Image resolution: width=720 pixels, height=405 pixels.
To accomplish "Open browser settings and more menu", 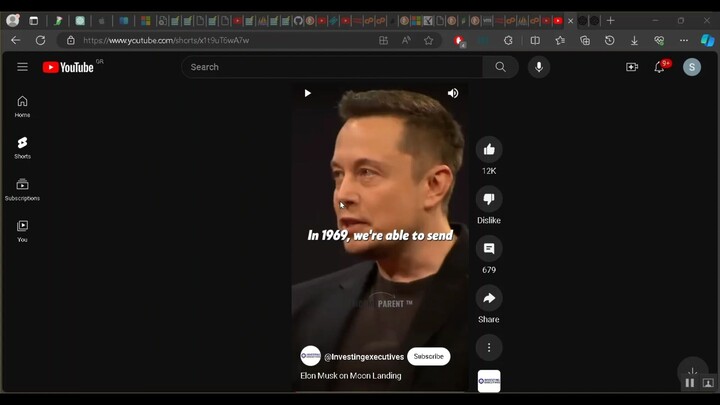I will 684,40.
